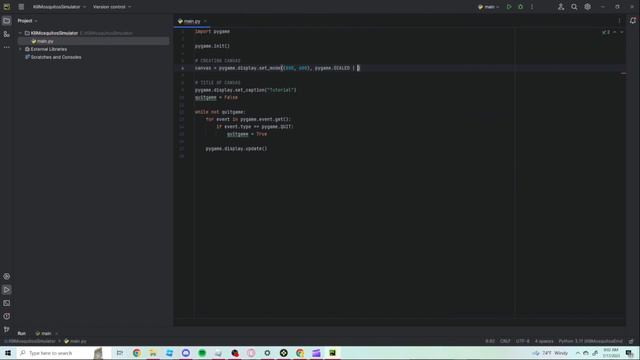The width and height of the screenshot is (640, 360).
Task: Click line 6 in editor gutter
Action: [x=182, y=68]
